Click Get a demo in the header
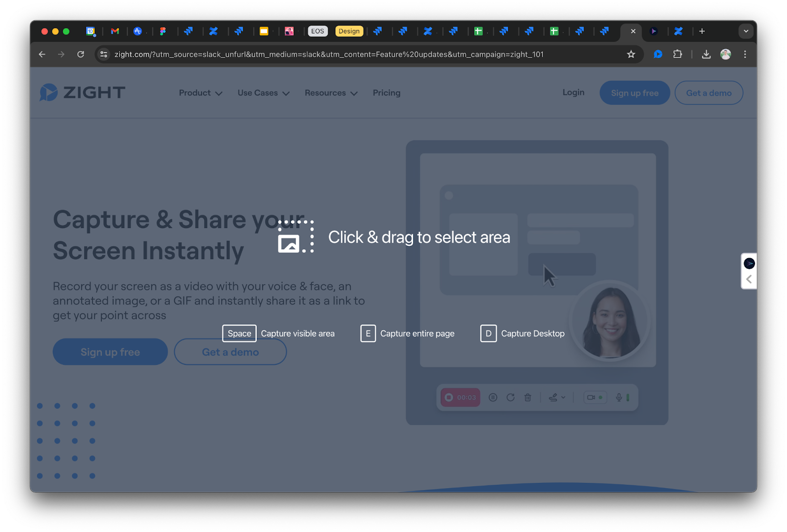Image resolution: width=787 pixels, height=532 pixels. coord(709,93)
